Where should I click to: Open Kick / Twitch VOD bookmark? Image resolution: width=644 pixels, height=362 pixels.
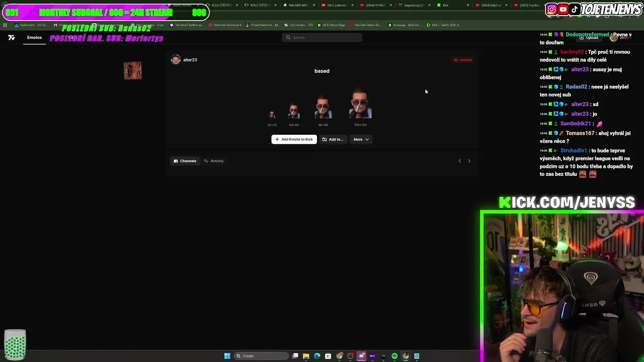443,25
